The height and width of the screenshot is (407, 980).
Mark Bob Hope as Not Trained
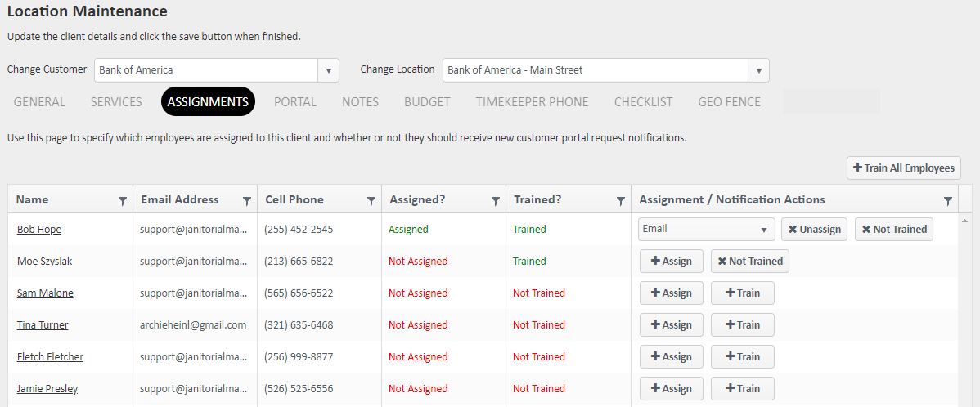click(893, 230)
